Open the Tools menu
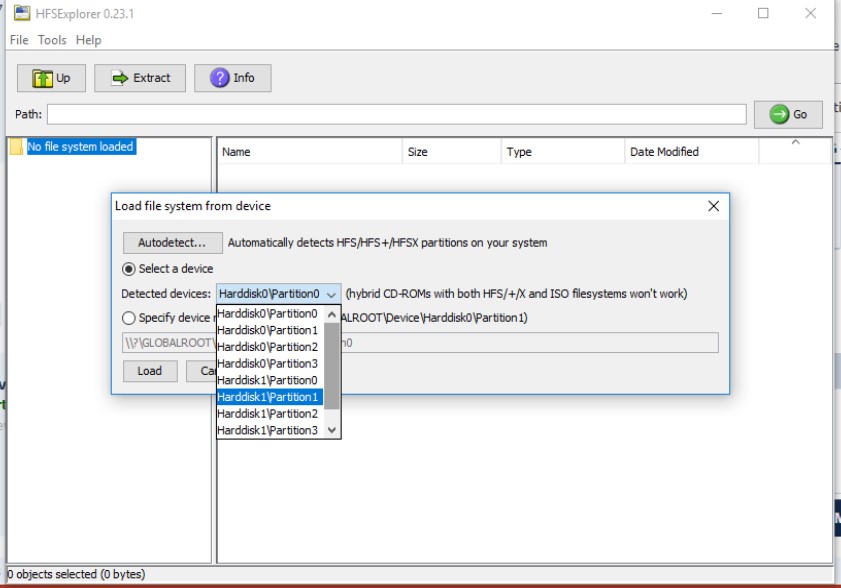This screenshot has height=588, width=841. coord(52,40)
